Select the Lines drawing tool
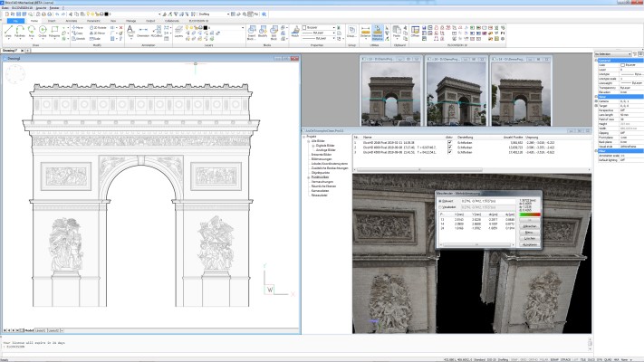644x362 pixels. coord(8,32)
